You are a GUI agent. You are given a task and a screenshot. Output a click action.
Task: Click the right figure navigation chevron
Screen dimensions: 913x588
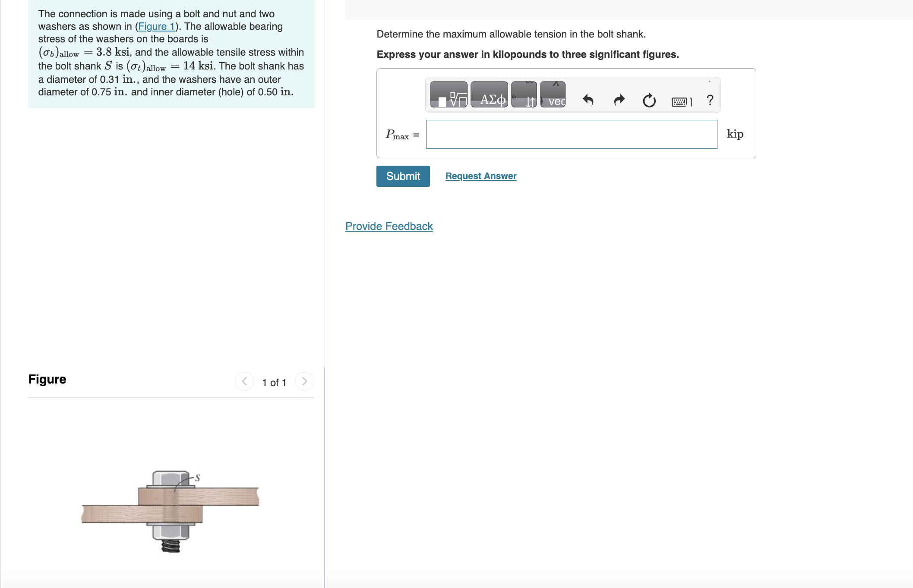coord(304,381)
